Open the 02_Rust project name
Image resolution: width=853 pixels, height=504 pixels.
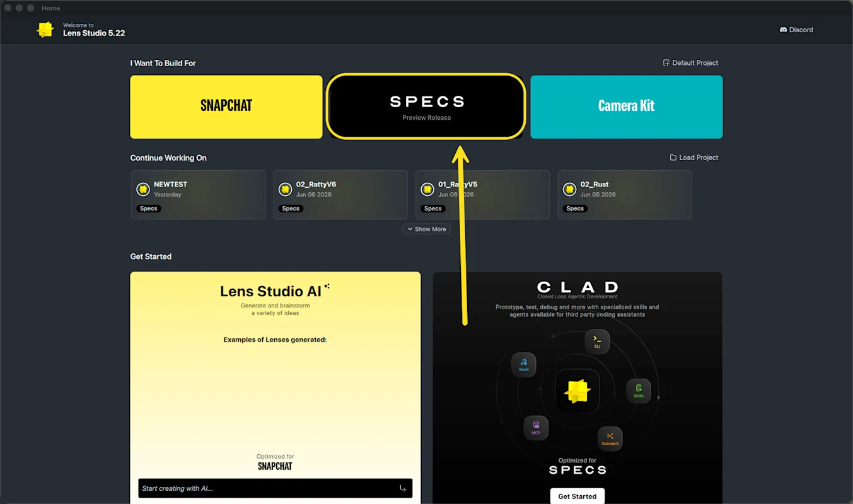click(x=595, y=185)
